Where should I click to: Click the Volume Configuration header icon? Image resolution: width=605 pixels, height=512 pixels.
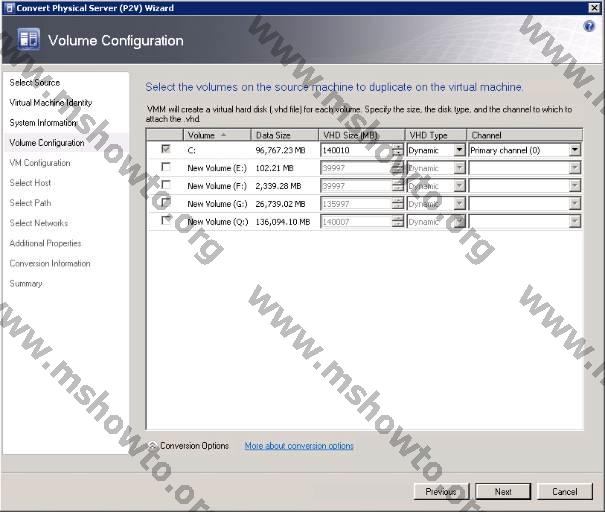[x=28, y=41]
